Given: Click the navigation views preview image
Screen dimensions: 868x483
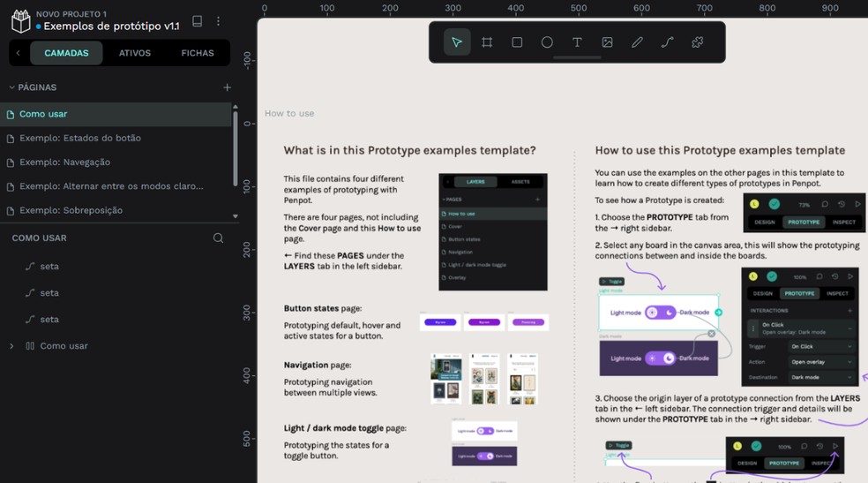Looking at the screenshot, I should click(484, 379).
